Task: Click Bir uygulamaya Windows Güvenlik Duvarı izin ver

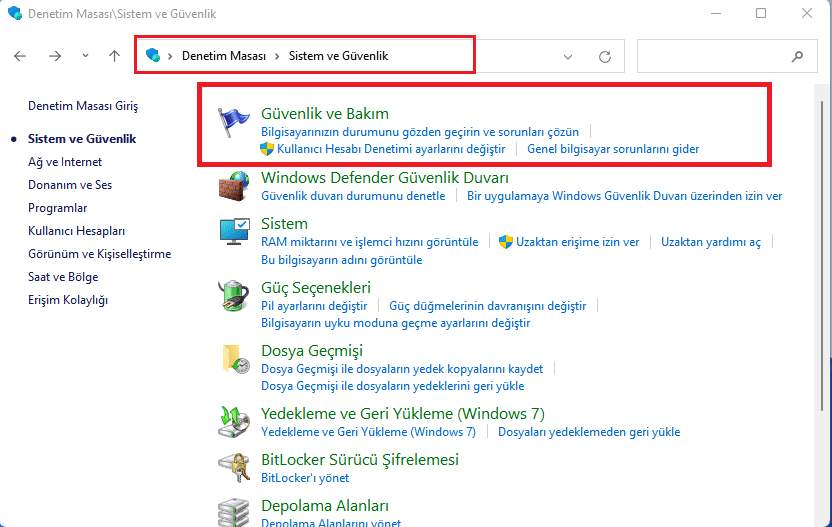Action: [x=625, y=196]
